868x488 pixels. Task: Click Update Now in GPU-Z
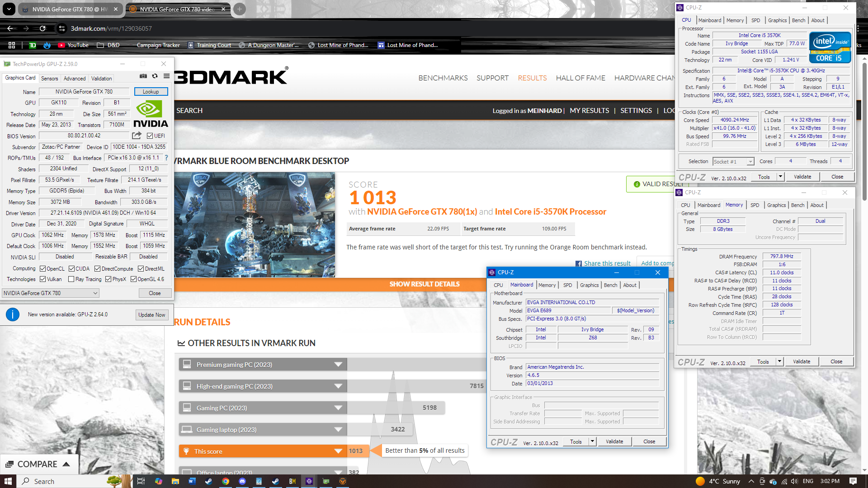click(152, 315)
